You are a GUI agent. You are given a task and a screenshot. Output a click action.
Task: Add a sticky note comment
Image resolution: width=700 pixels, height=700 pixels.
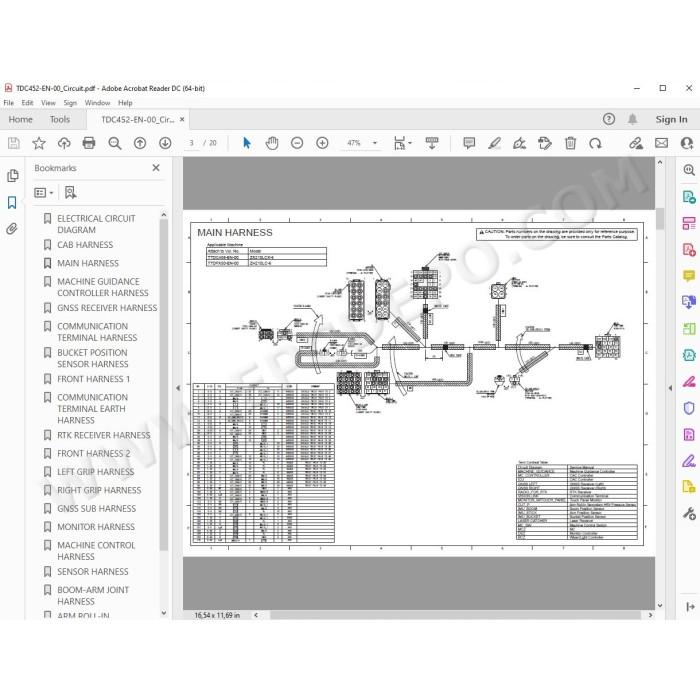(469, 143)
